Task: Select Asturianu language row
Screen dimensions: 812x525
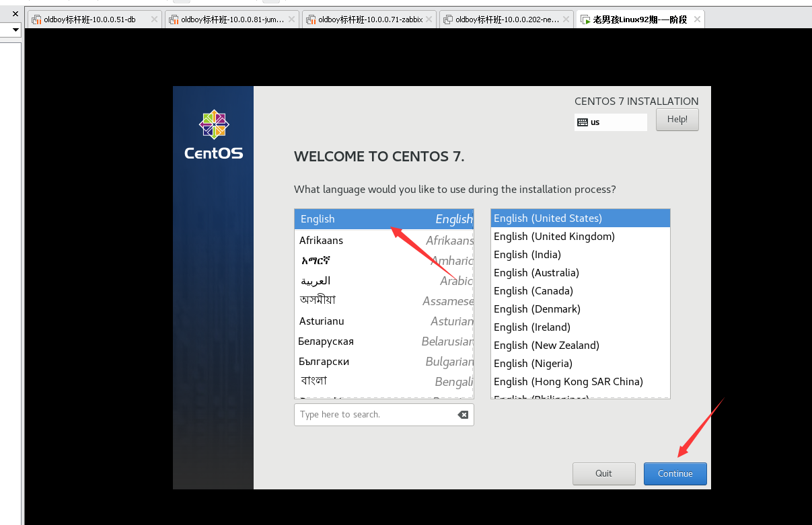Action: (383, 321)
